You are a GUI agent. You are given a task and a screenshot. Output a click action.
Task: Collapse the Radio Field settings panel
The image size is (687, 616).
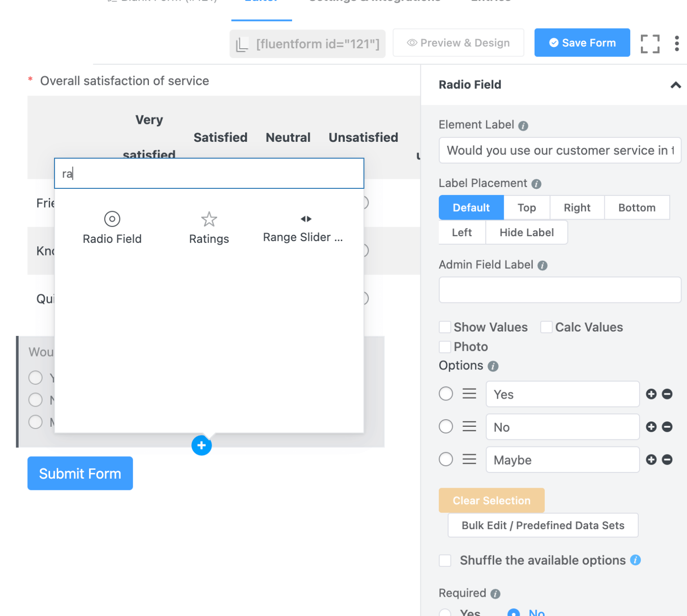click(676, 85)
